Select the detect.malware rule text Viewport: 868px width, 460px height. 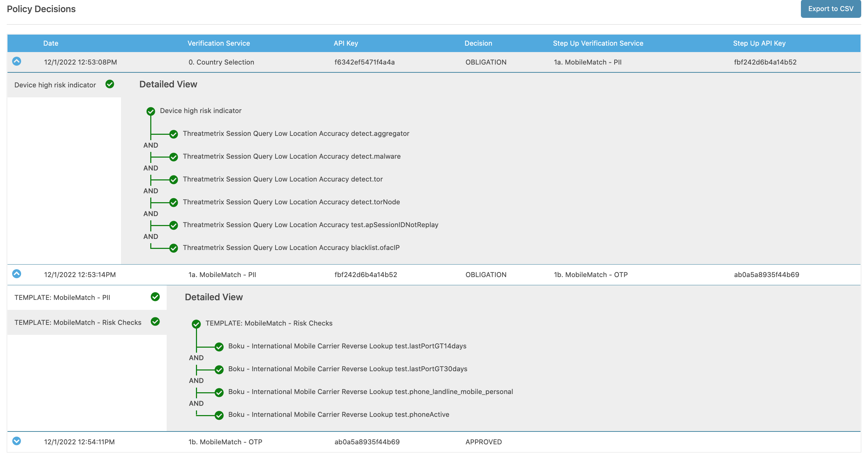click(x=292, y=156)
